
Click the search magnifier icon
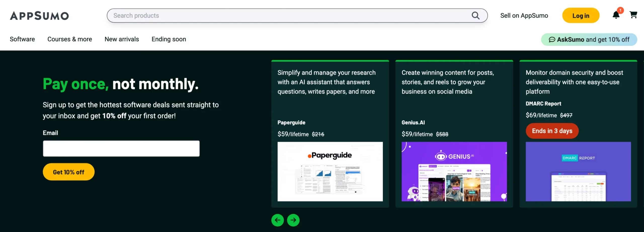click(x=475, y=16)
